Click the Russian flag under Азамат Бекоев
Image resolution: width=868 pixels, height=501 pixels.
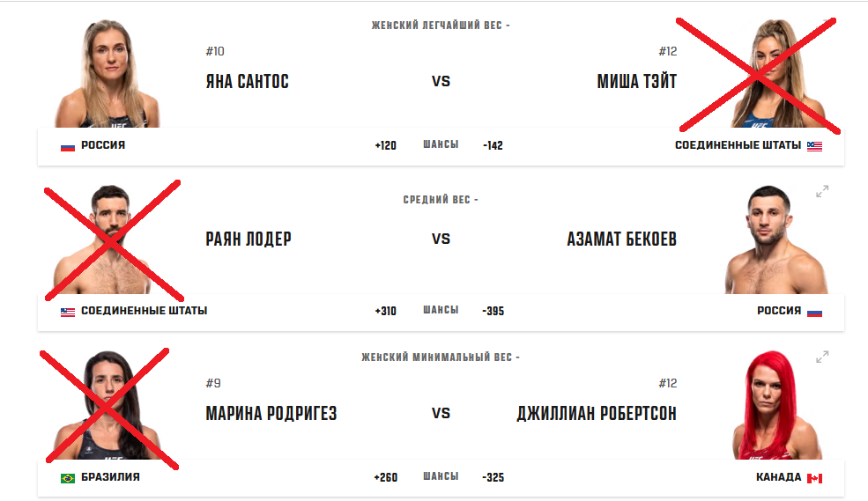pos(814,312)
